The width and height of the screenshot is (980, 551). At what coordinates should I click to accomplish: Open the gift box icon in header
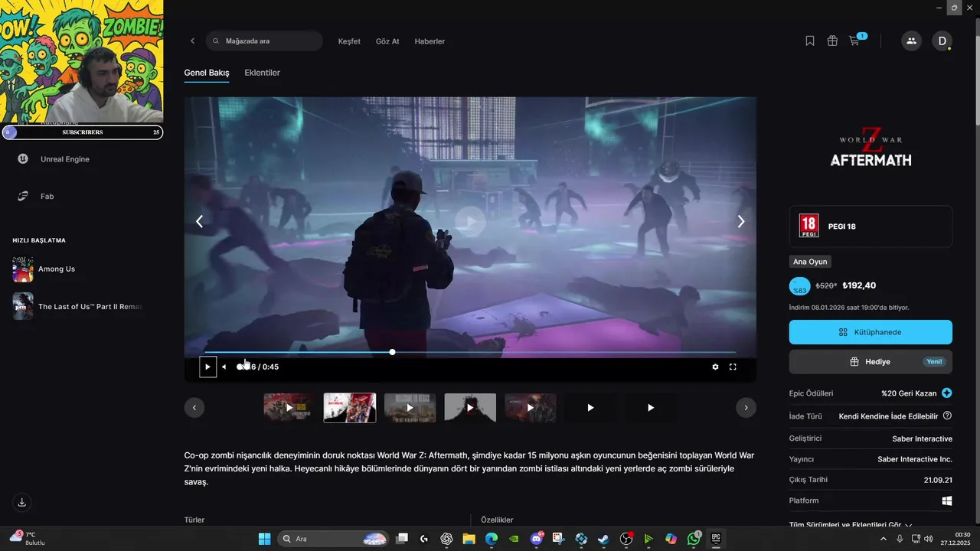(832, 41)
